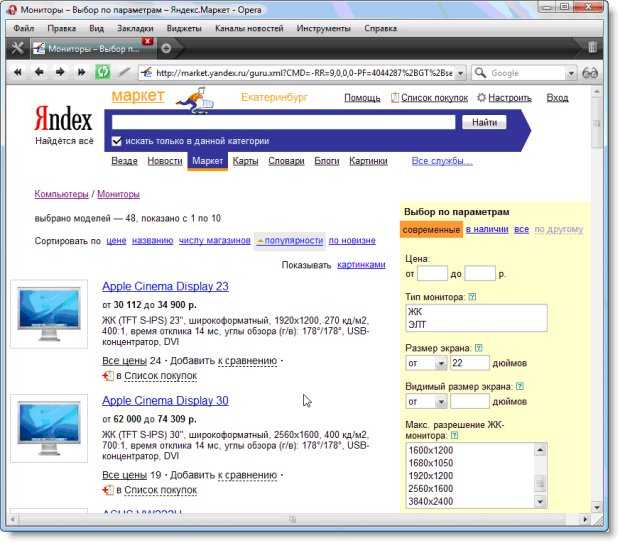The height and width of the screenshot is (543, 620).
Task: Click help icon for Макс. разрешение ЖК-монитора
Action: 455,435
